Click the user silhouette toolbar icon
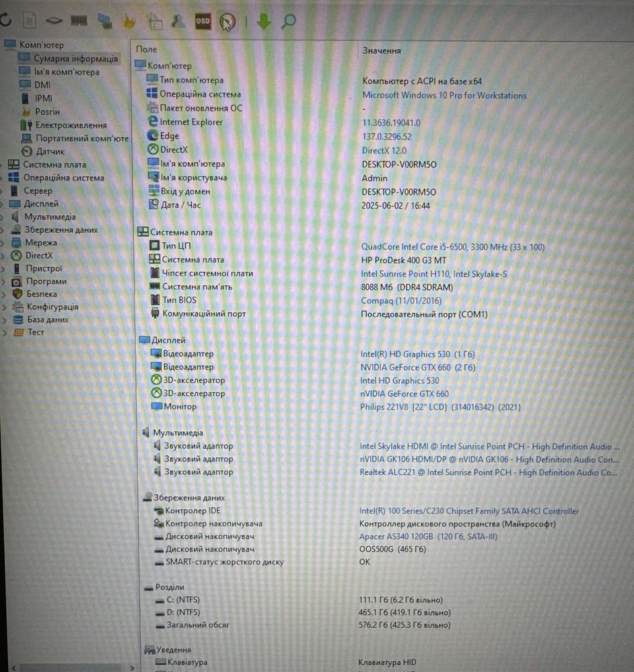 (x=178, y=21)
